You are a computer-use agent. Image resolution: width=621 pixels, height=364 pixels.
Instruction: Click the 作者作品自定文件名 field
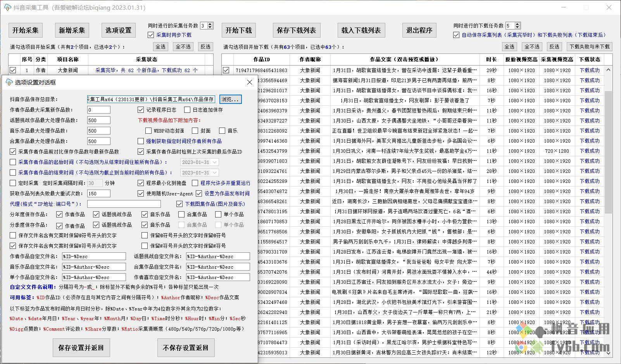(x=94, y=256)
